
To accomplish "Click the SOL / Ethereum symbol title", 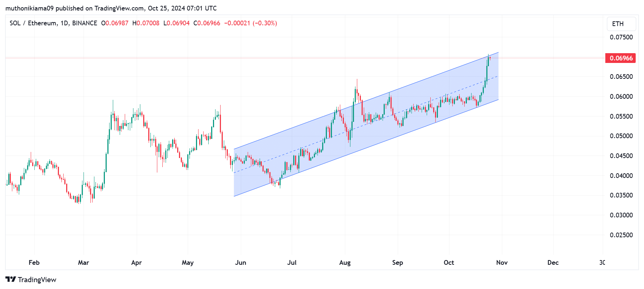I will point(33,23).
